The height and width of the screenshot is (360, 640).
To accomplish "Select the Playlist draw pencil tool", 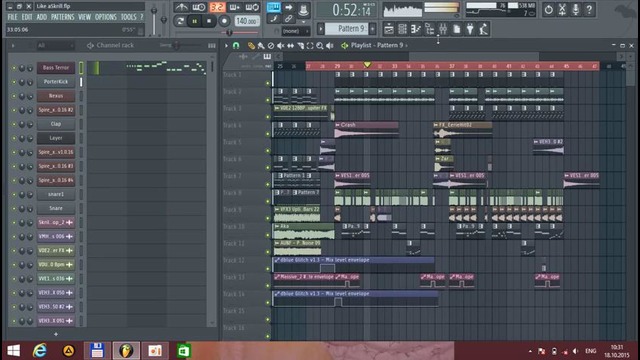I will pos(251,46).
